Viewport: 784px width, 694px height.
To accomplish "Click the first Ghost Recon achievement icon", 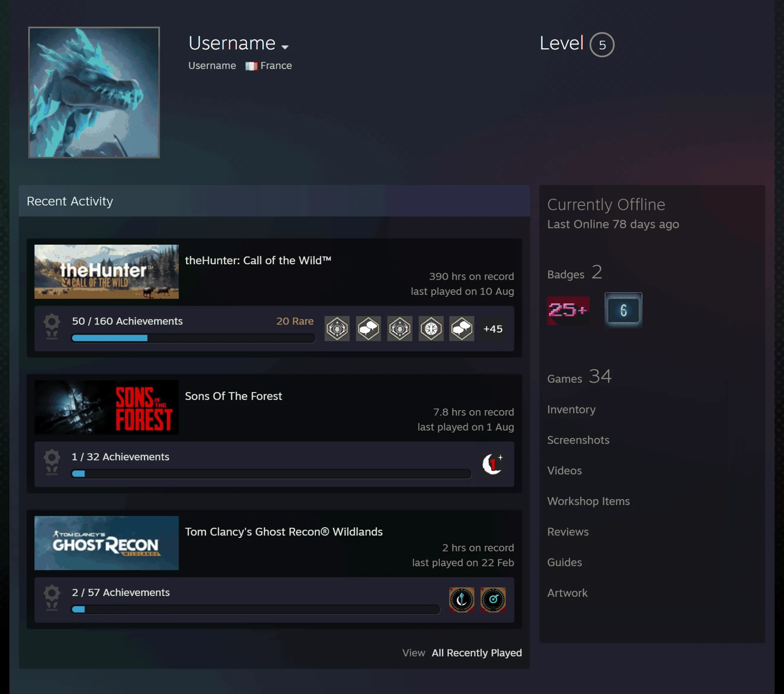I will (x=462, y=600).
